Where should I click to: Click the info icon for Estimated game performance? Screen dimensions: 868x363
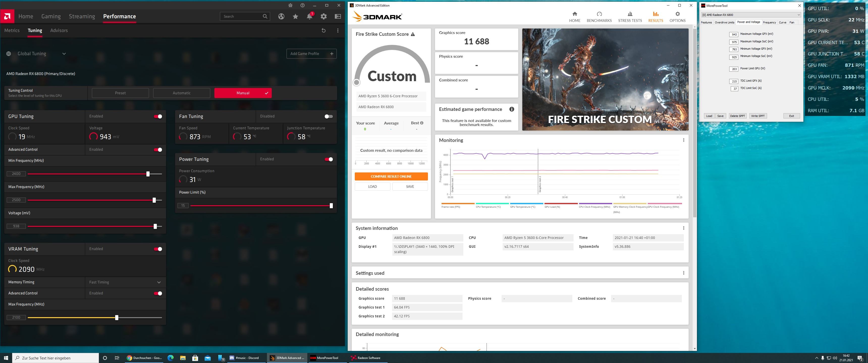pyautogui.click(x=511, y=109)
